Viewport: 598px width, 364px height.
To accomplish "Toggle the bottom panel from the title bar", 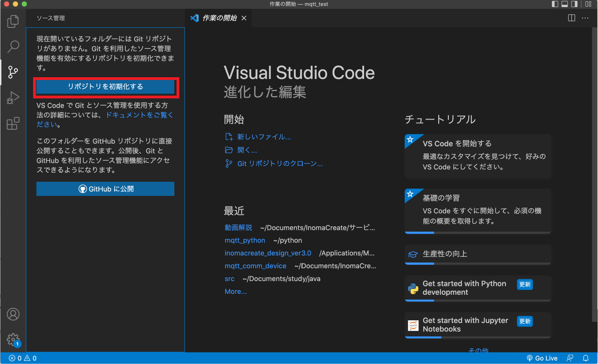I will 564,4.
